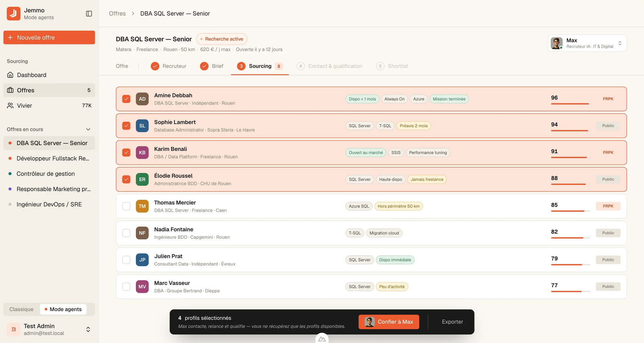Collapse the sidebar with panel icon
Screen dimensions: 644x343
[x=89, y=14]
